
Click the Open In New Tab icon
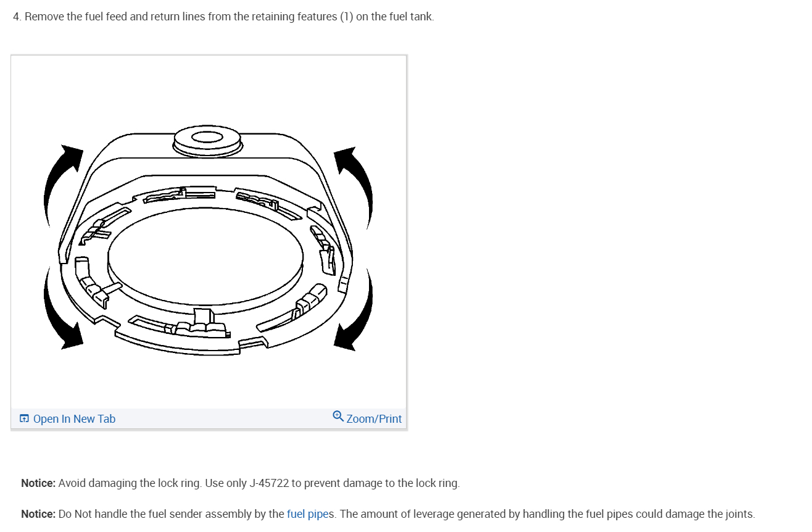(24, 418)
